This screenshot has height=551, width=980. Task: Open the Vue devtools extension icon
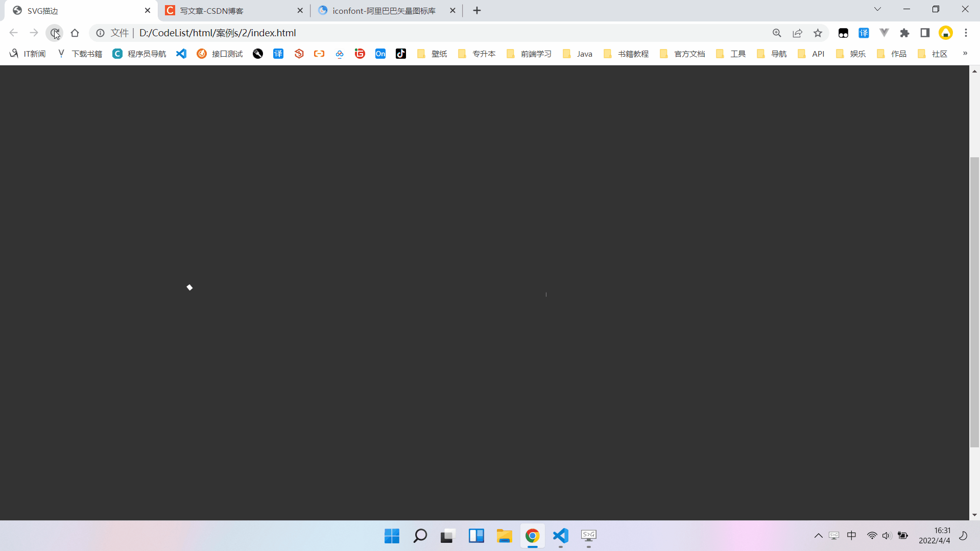pyautogui.click(x=884, y=33)
